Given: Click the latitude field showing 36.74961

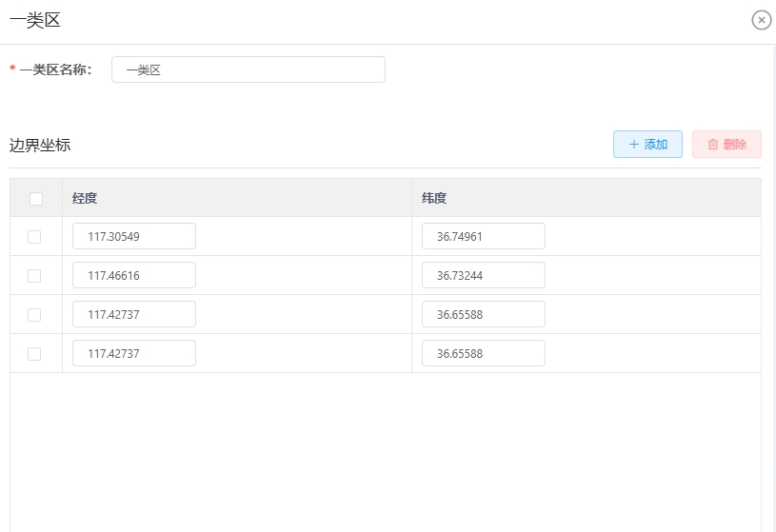Looking at the screenshot, I should pyautogui.click(x=484, y=236).
